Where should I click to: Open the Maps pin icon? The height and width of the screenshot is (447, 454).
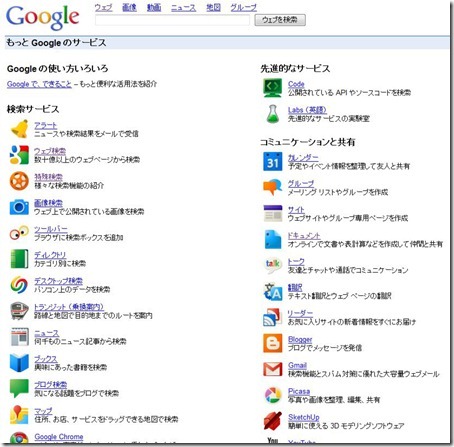[19, 415]
